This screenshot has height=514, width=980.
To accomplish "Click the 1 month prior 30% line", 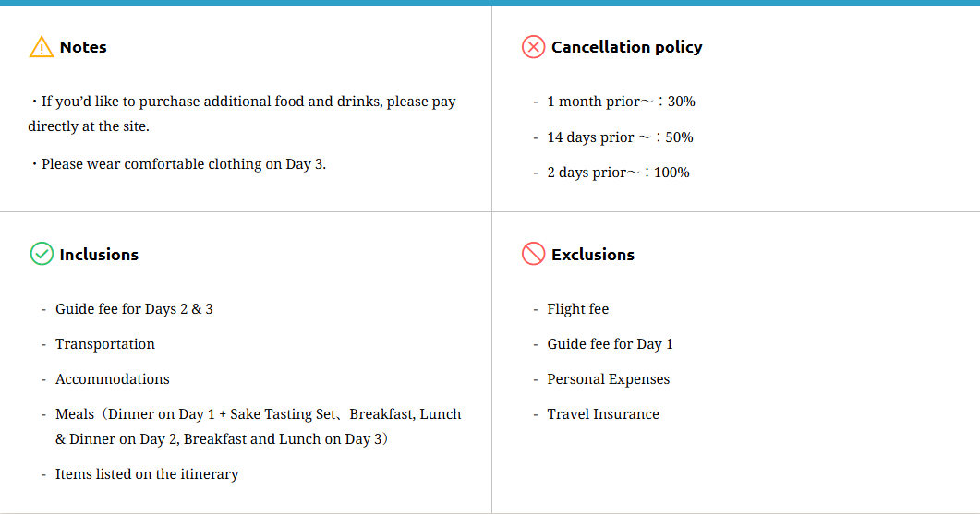I will pos(621,102).
